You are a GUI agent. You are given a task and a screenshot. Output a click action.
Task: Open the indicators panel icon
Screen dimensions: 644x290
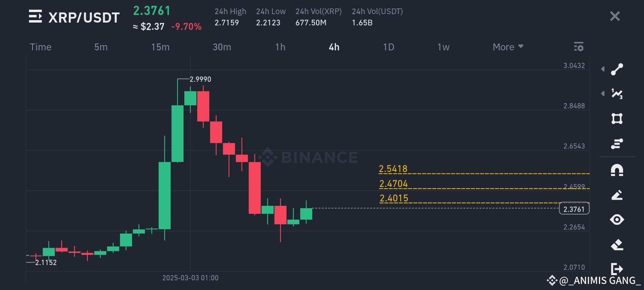pyautogui.click(x=618, y=144)
